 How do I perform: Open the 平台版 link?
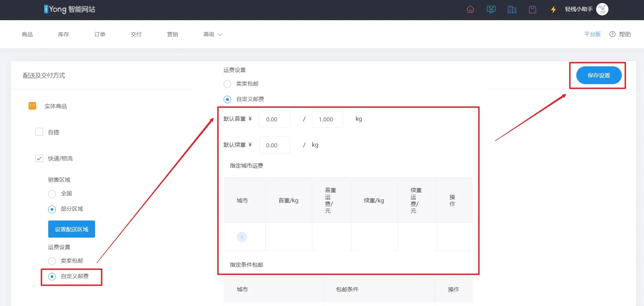(x=592, y=34)
